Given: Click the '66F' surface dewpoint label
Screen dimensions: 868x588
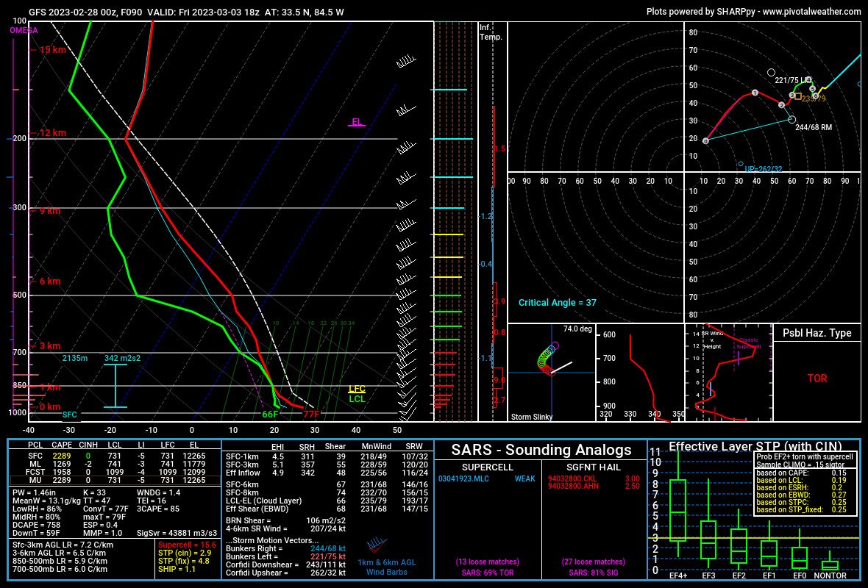Looking at the screenshot, I should (270, 414).
